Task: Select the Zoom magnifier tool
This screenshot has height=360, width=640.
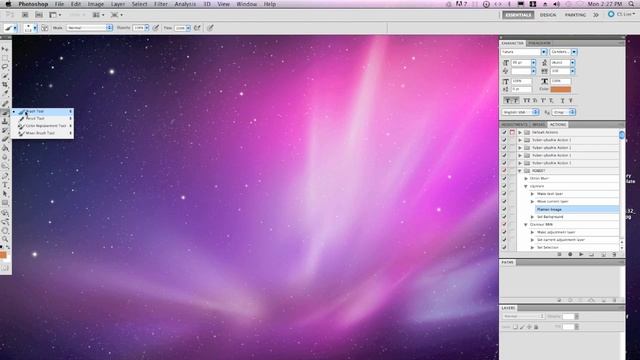Action: (x=5, y=239)
